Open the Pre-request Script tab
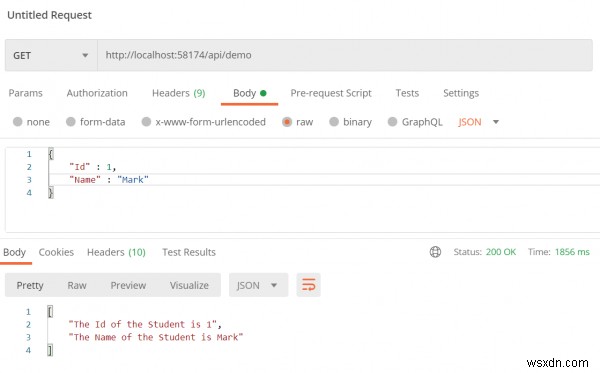Viewport: 600px width, 373px height. point(331,93)
